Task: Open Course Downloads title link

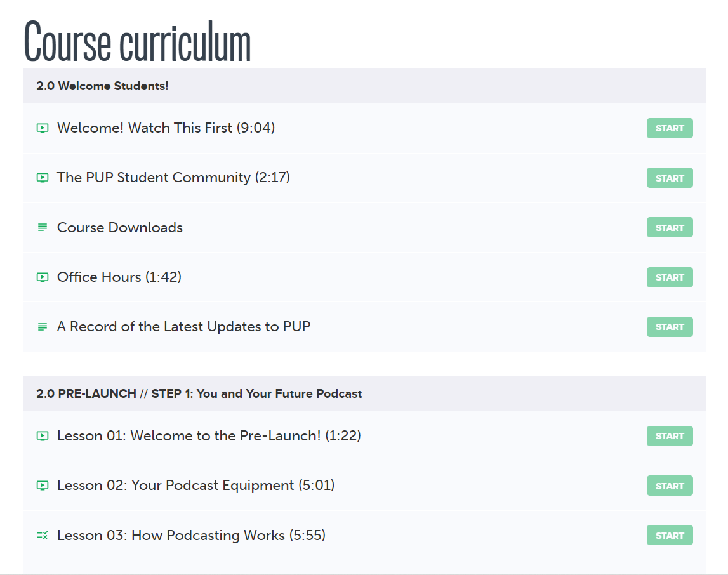Action: point(120,227)
